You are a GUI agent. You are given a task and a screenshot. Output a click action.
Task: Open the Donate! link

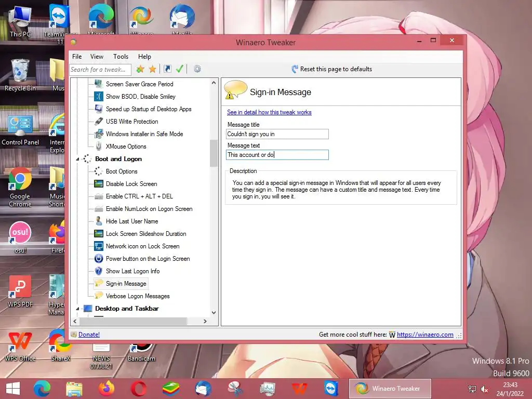tap(89, 335)
